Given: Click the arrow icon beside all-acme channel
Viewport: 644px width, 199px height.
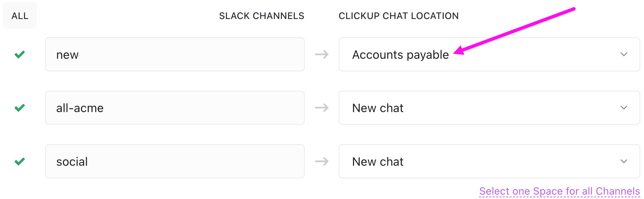Looking at the screenshot, I should point(321,108).
